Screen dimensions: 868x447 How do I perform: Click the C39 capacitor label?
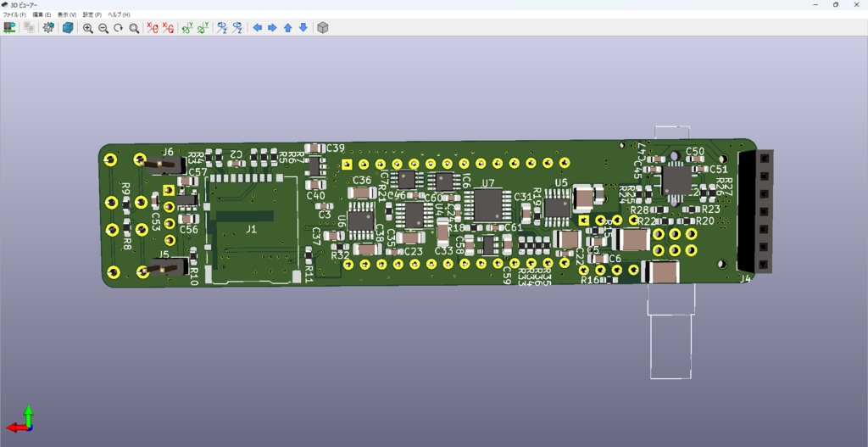336,148
